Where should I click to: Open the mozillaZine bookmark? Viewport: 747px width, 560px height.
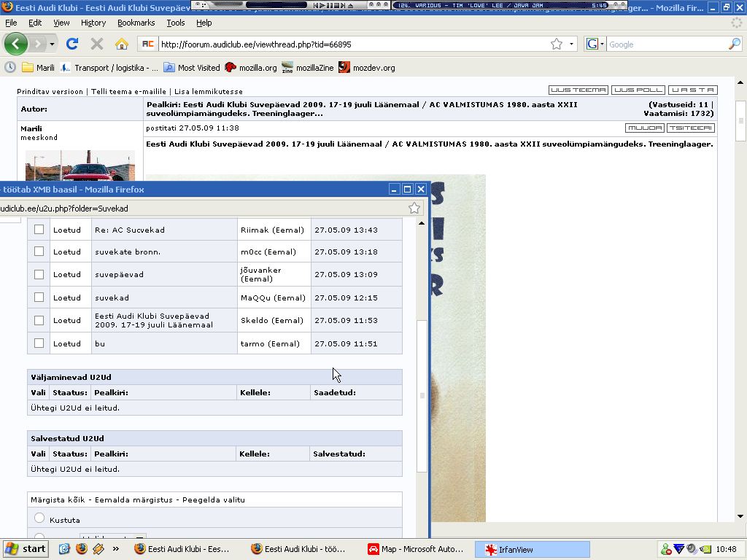pos(308,68)
